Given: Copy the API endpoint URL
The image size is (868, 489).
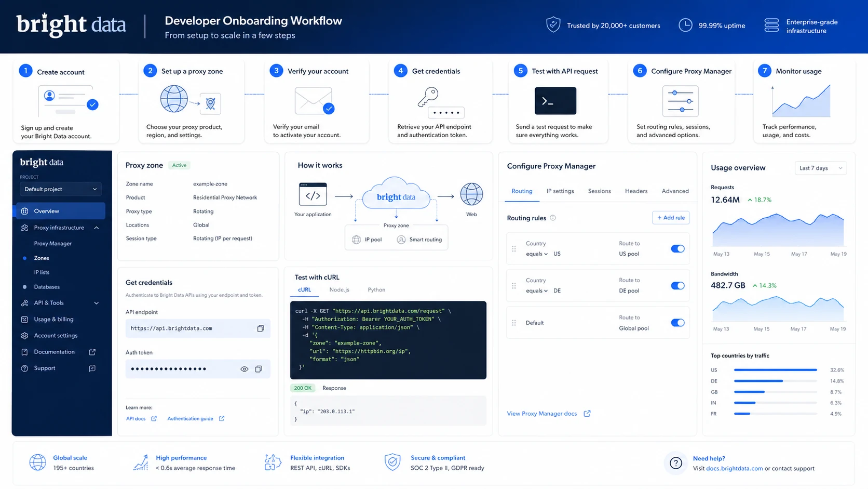Looking at the screenshot, I should click(261, 328).
